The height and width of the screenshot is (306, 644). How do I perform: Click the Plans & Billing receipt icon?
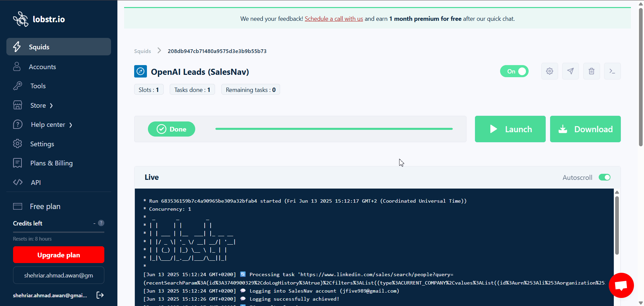tap(17, 163)
